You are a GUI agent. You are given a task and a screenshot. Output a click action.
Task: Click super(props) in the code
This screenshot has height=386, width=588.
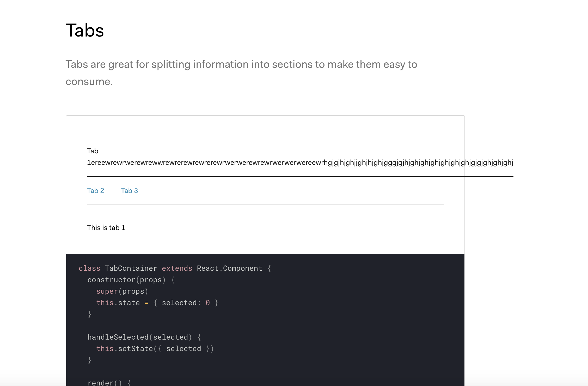click(122, 291)
